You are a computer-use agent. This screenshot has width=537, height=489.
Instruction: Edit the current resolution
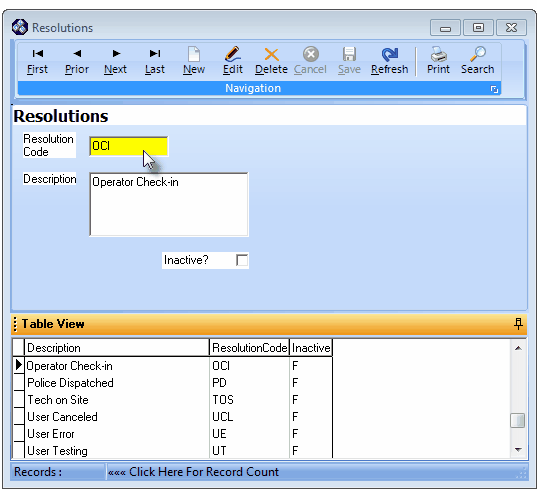click(233, 61)
